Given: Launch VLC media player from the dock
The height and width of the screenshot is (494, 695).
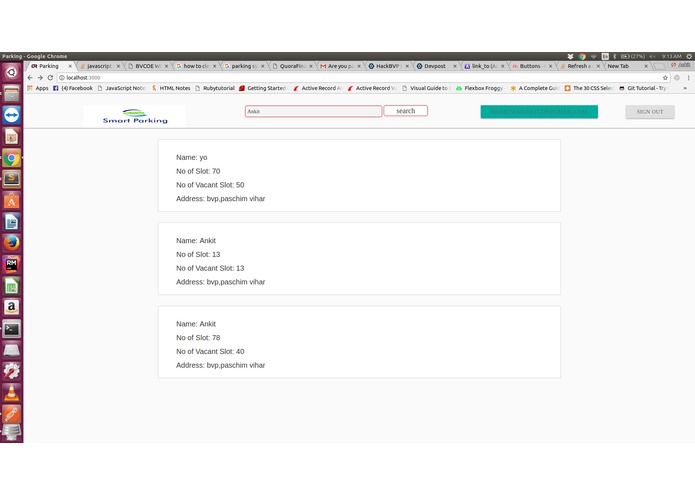Looking at the screenshot, I should (x=12, y=393).
